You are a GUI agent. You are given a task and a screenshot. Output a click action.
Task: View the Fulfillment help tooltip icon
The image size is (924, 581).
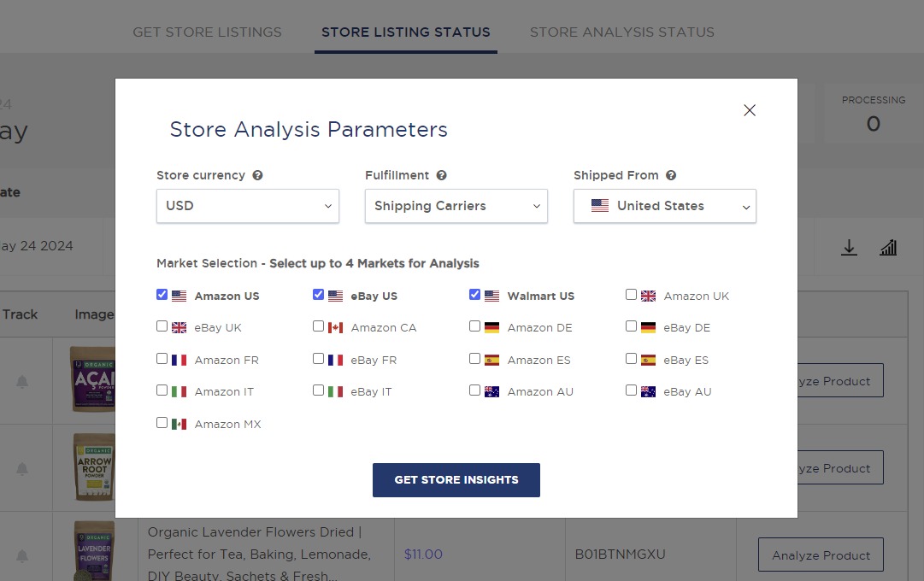pos(441,174)
